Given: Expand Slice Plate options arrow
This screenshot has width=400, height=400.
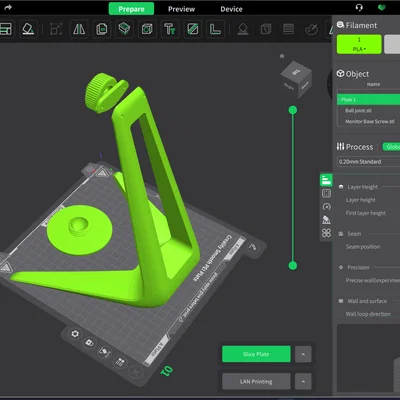Looking at the screenshot, I should [x=303, y=354].
